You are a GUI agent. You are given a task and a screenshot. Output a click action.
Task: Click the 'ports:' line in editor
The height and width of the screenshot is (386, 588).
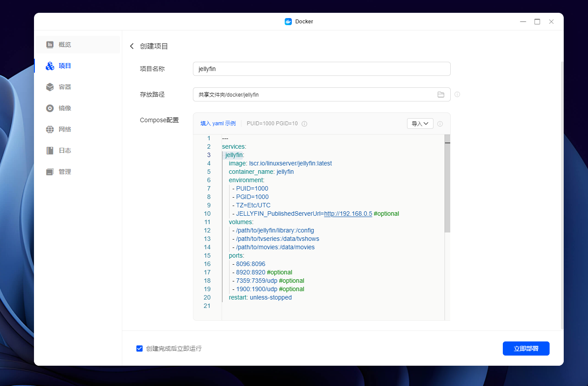point(237,255)
